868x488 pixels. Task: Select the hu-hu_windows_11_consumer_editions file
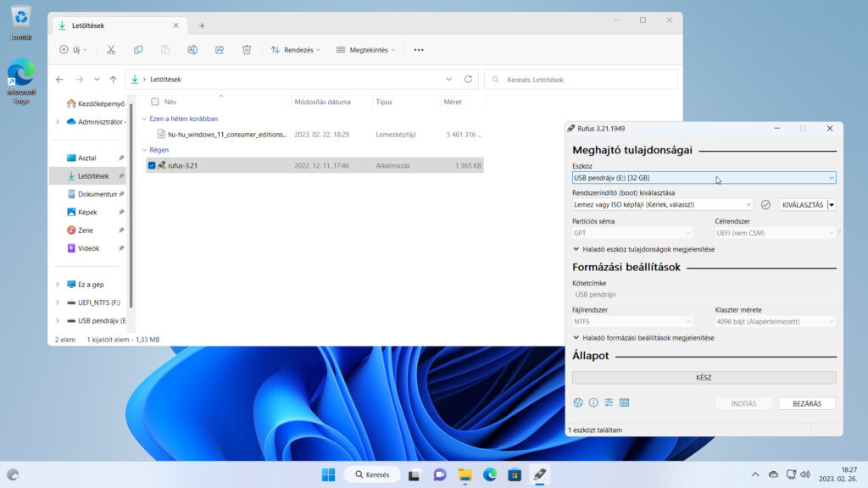(x=314, y=135)
